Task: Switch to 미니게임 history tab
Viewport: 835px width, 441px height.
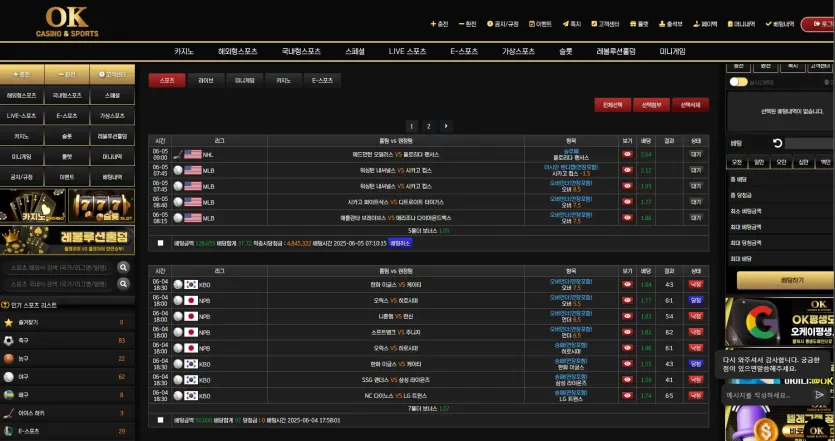Action: coord(244,80)
